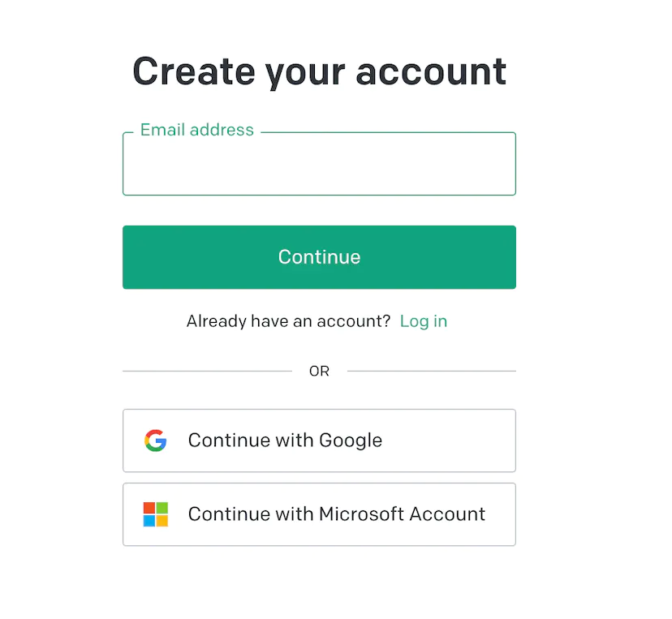Screen dimensions: 672x619
Task: Click the green square in Microsoft logo
Action: point(162,508)
